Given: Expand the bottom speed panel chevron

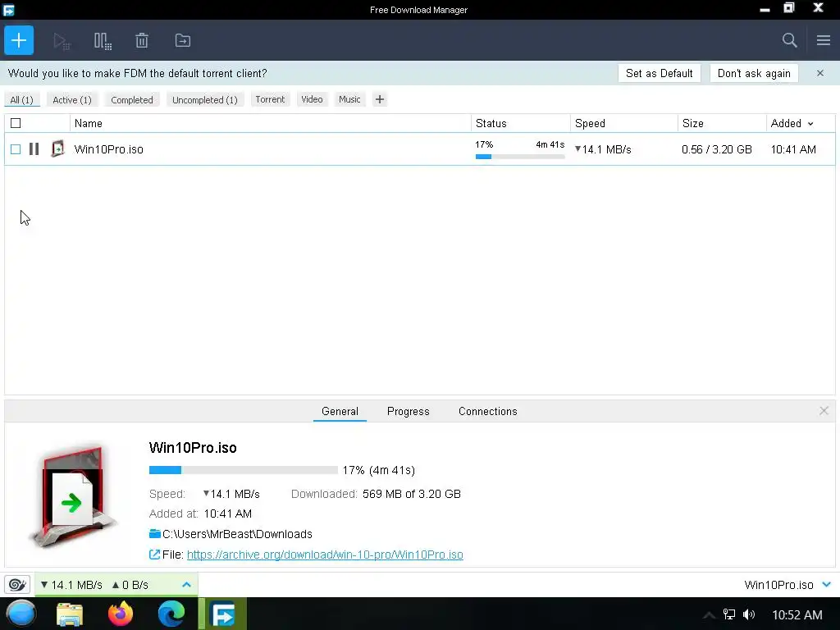Looking at the screenshot, I should [x=186, y=584].
